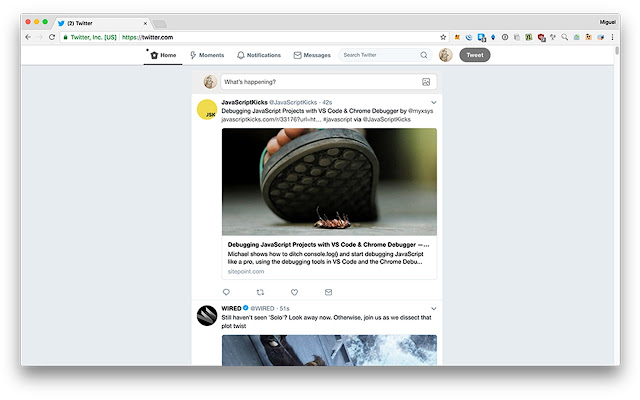Click the blue diamond extension icon
Image resolution: width=640 pixels, height=400 pixels.
493,37
